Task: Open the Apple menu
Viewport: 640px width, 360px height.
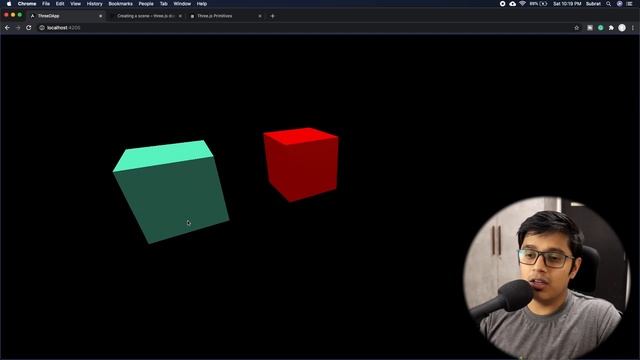Action: pos(9,4)
